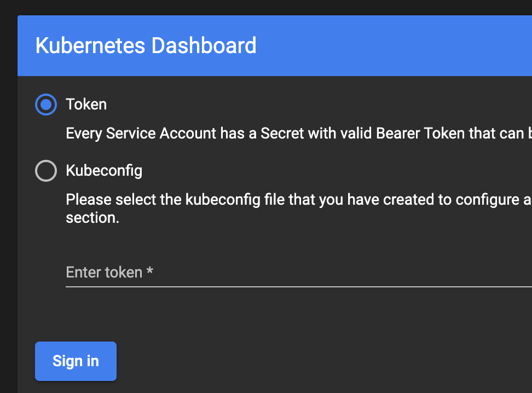Click the Bearer Token description text

pyautogui.click(x=274, y=133)
